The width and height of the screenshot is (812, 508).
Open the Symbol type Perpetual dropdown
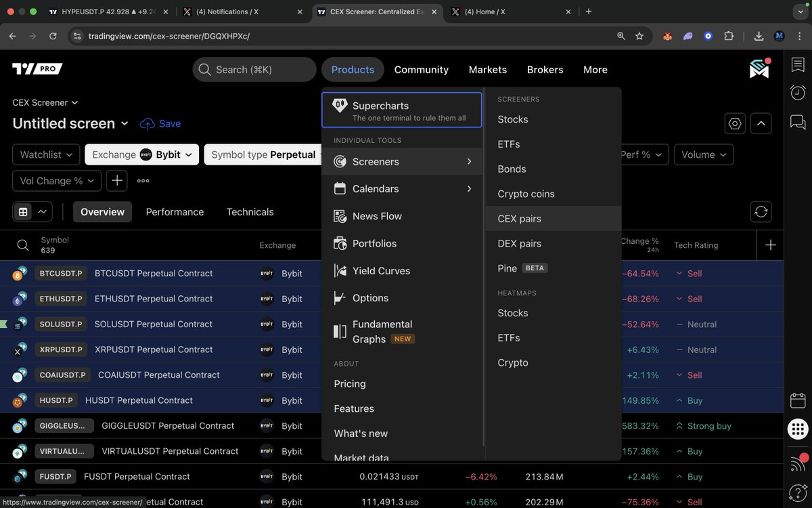263,154
